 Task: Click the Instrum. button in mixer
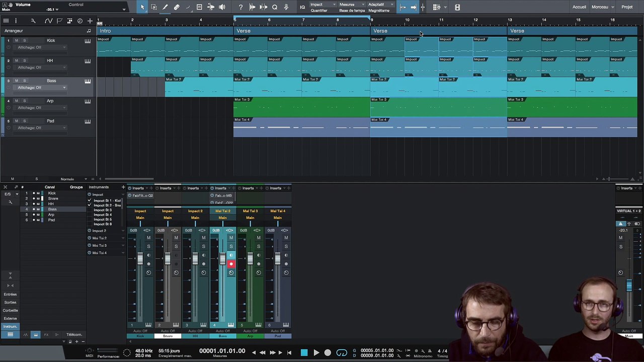pos(10,326)
